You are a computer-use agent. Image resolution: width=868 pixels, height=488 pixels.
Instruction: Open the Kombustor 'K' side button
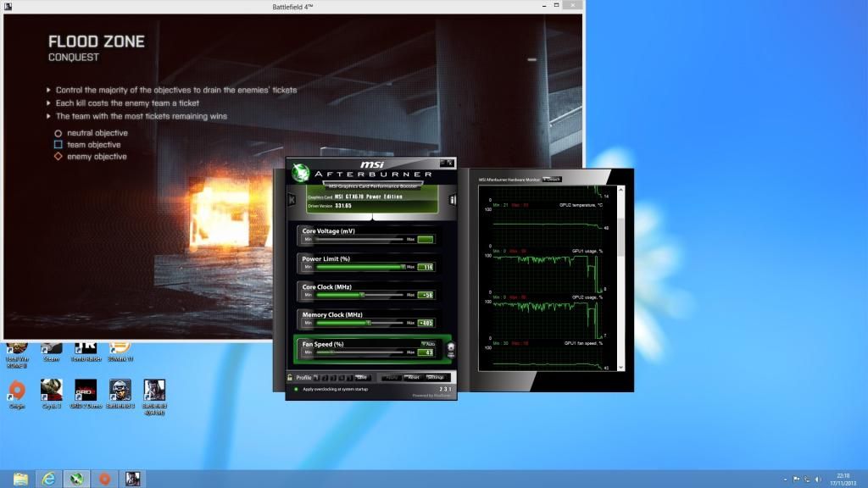click(x=292, y=200)
